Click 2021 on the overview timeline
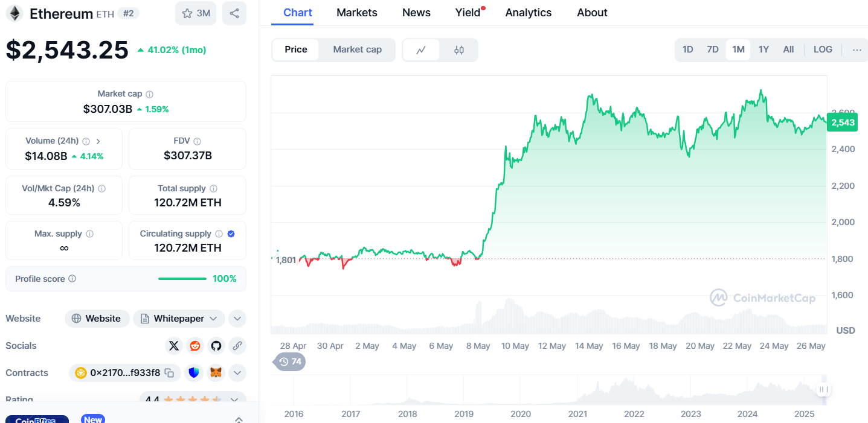868x423 pixels. (x=577, y=414)
